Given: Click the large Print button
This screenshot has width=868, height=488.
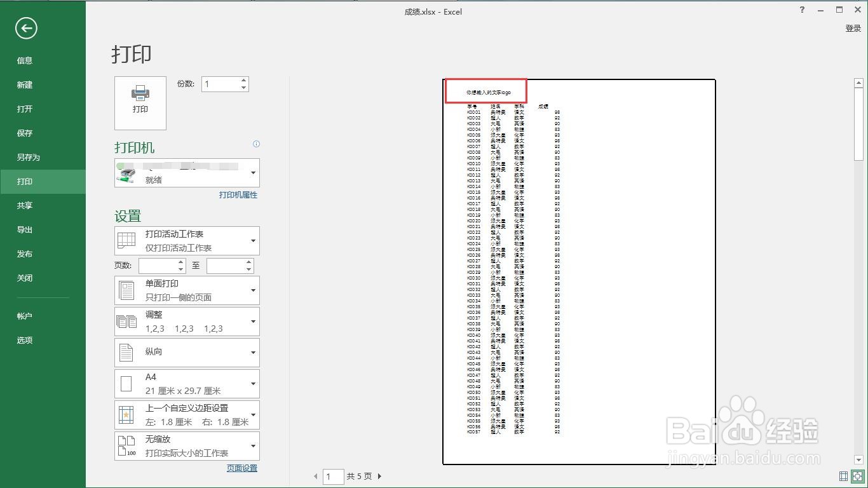Looking at the screenshot, I should click(x=140, y=103).
